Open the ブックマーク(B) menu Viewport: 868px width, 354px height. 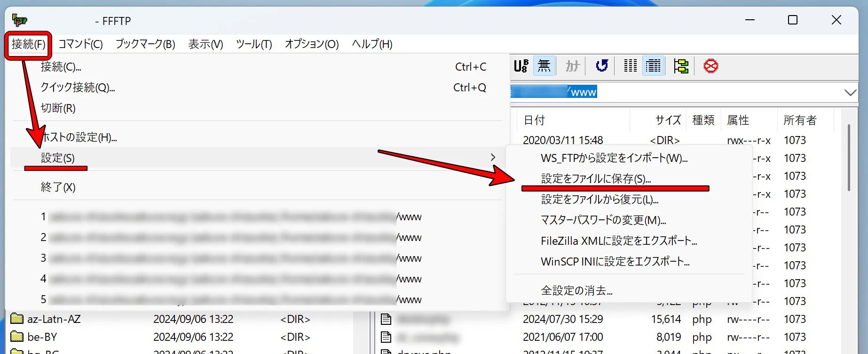point(145,44)
